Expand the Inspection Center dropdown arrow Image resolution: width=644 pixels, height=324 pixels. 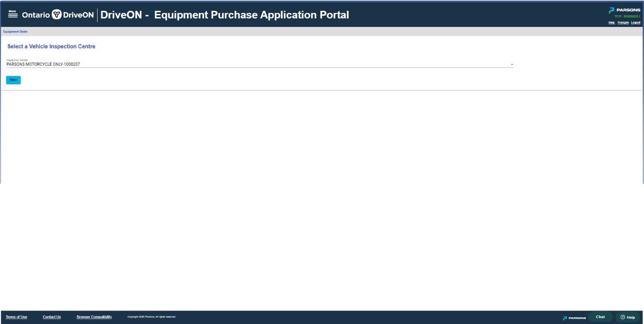point(512,64)
